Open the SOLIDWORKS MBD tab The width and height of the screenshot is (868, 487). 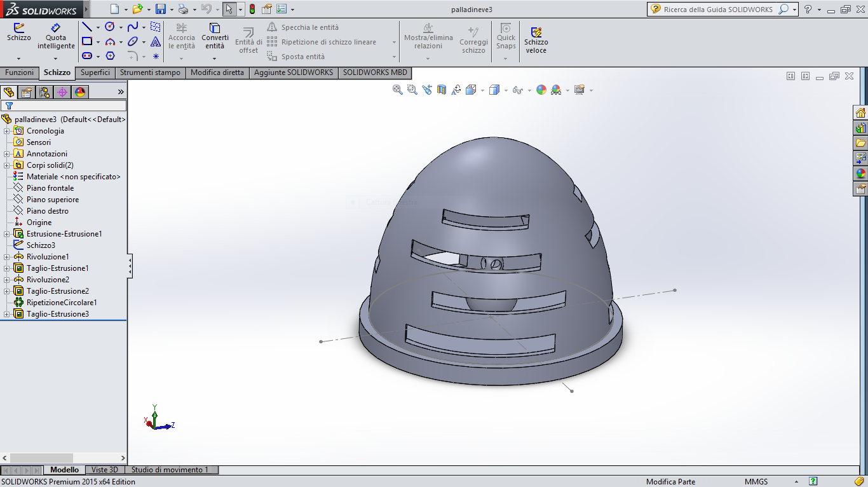click(375, 72)
